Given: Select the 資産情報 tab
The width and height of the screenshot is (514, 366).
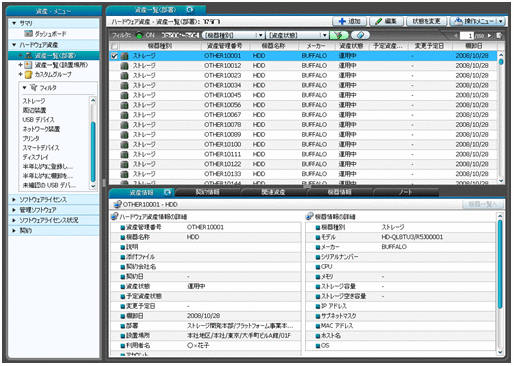Looking at the screenshot, I should pos(141,192).
